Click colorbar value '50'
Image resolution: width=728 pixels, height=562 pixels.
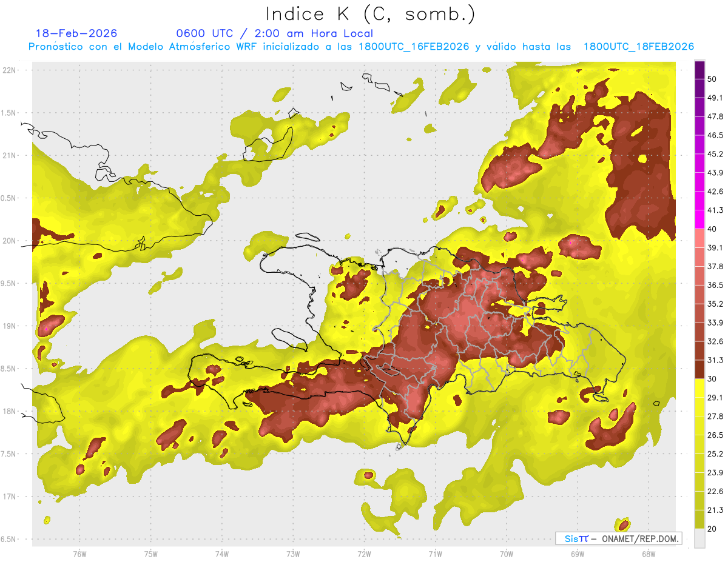(712, 79)
